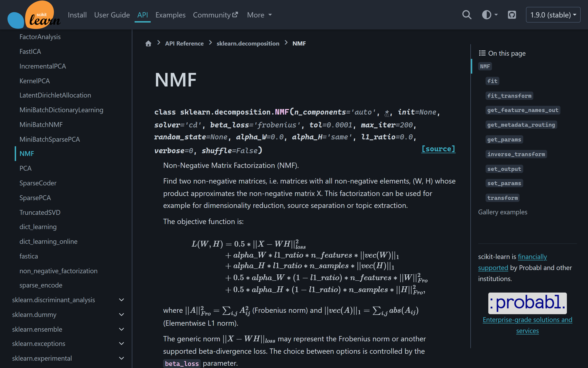Toggle the light/dark theme switcher

(x=490, y=15)
